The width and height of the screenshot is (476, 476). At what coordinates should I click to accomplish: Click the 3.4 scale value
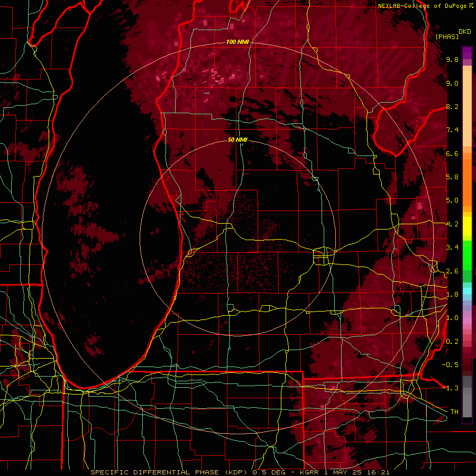coord(452,248)
